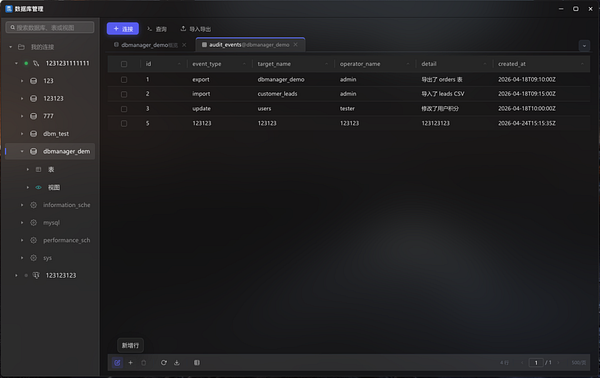Click the 777 database icon
The width and height of the screenshot is (600, 378).
(34, 116)
